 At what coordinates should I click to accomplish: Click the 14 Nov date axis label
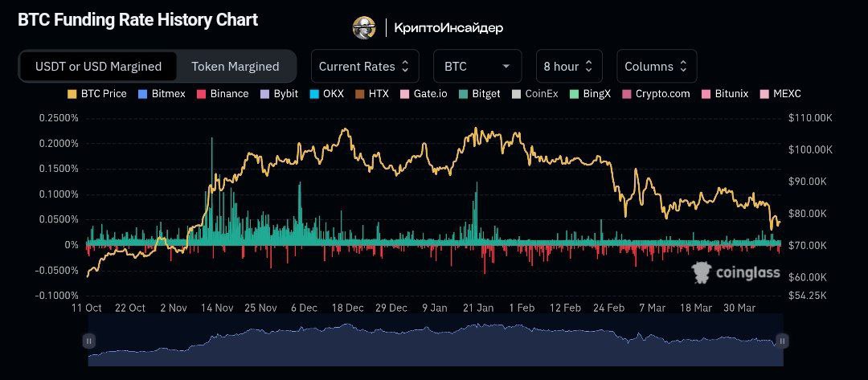[216, 308]
